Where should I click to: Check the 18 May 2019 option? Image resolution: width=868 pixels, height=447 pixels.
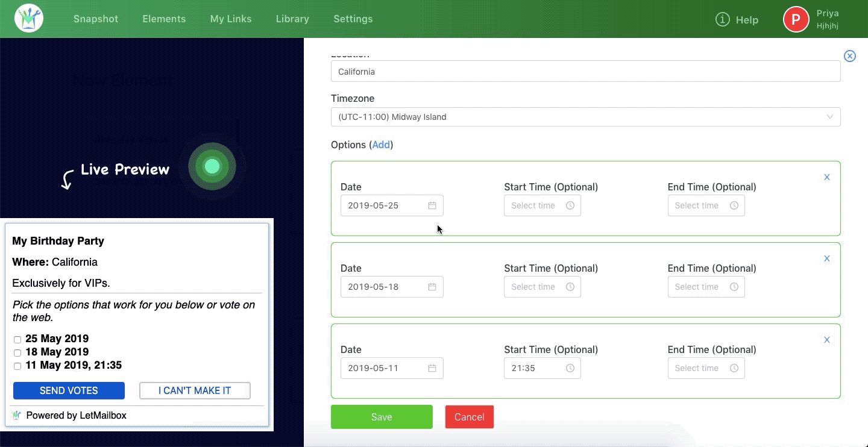coord(17,353)
